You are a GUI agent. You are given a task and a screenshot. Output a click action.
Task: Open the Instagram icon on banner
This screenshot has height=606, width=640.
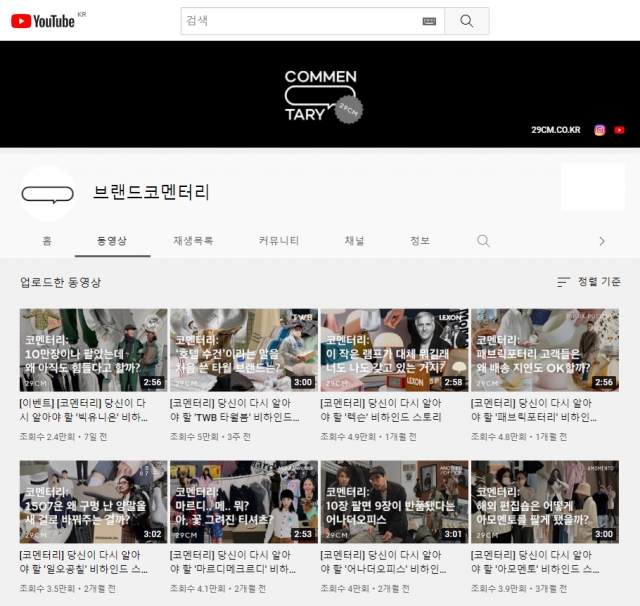[x=600, y=130]
